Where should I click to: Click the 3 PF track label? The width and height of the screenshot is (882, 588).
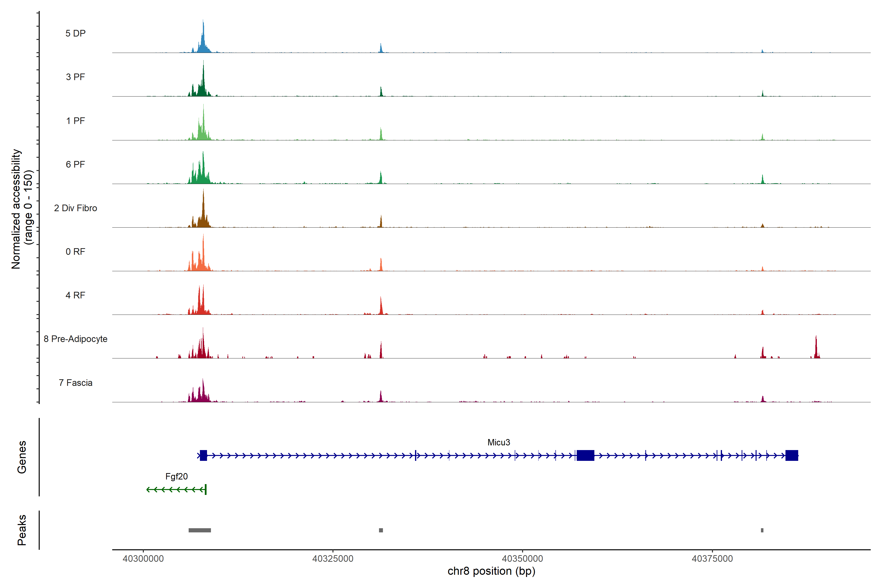tap(75, 77)
